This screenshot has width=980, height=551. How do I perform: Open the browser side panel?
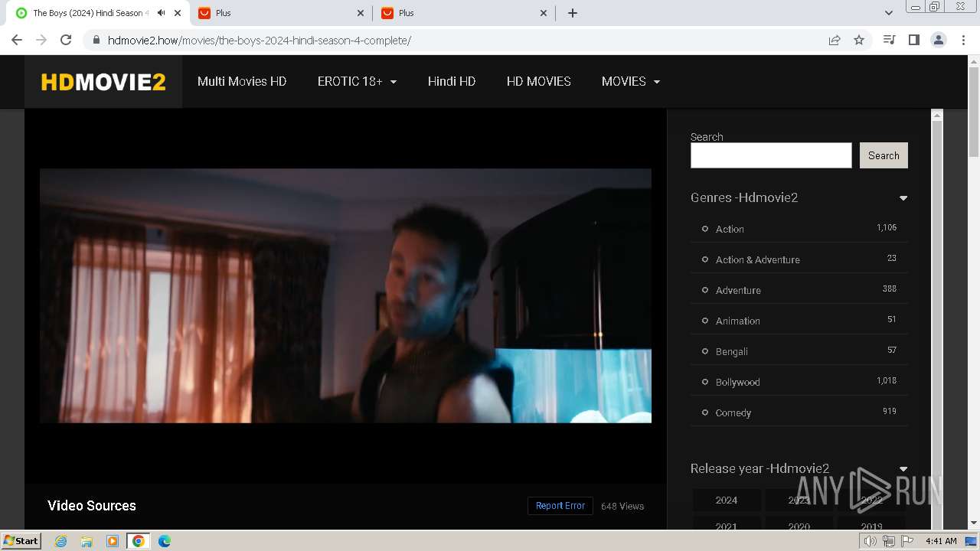click(913, 40)
